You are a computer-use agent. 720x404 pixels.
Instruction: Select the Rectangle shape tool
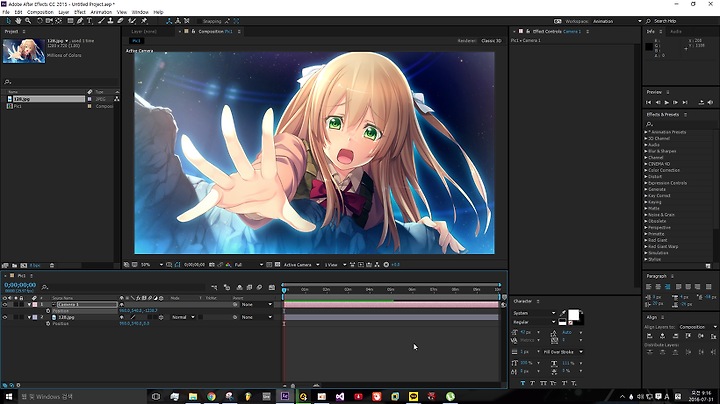coord(70,21)
